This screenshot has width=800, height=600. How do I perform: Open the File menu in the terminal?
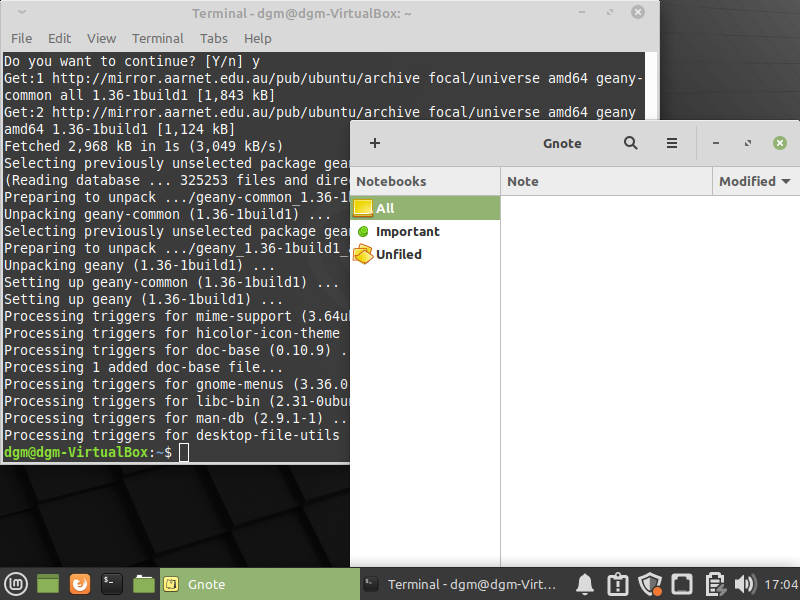[20, 38]
